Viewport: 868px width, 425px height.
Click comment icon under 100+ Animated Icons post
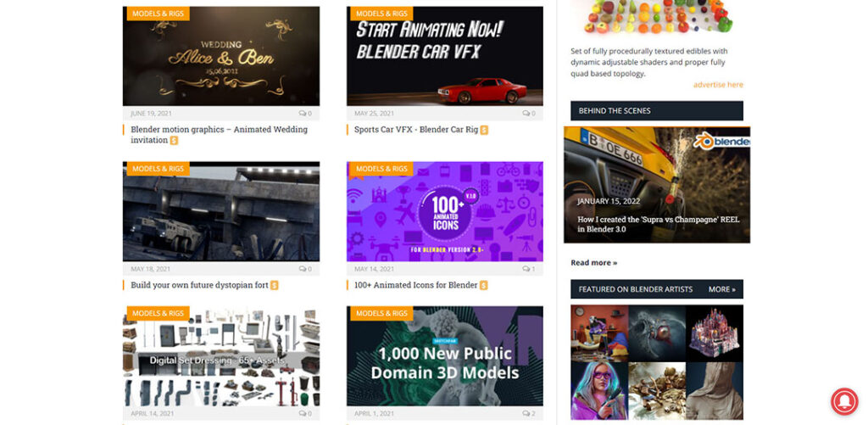click(x=526, y=269)
